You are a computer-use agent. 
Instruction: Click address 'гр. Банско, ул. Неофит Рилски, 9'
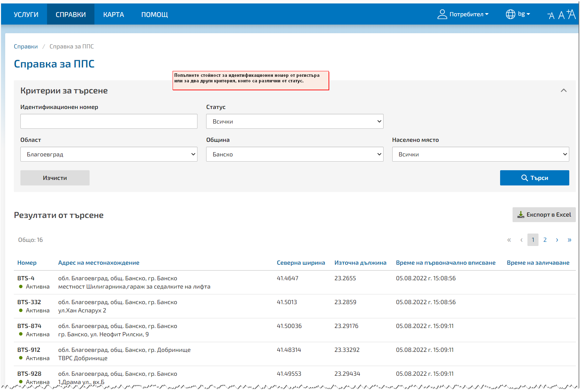[103, 334]
